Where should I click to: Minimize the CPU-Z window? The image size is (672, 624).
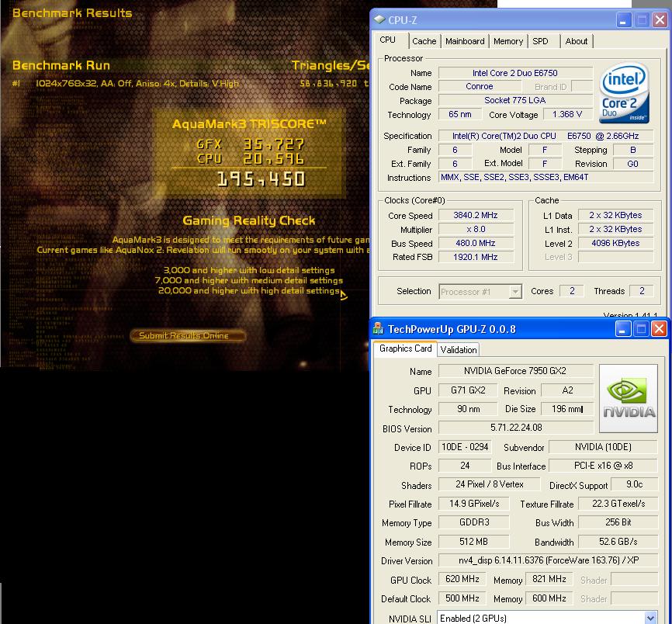[624, 20]
